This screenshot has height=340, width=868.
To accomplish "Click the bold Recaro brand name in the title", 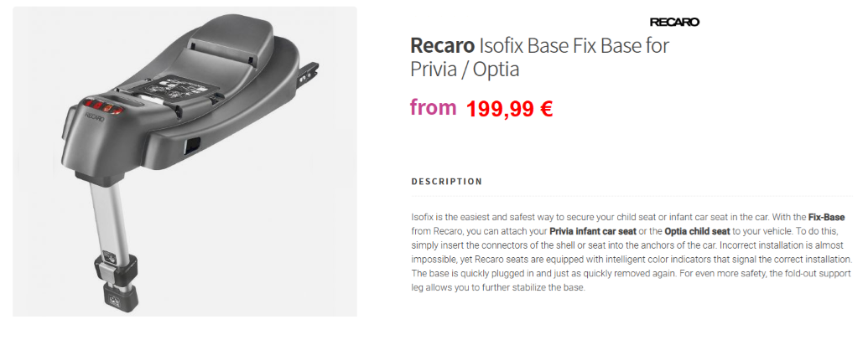I will 441,46.
